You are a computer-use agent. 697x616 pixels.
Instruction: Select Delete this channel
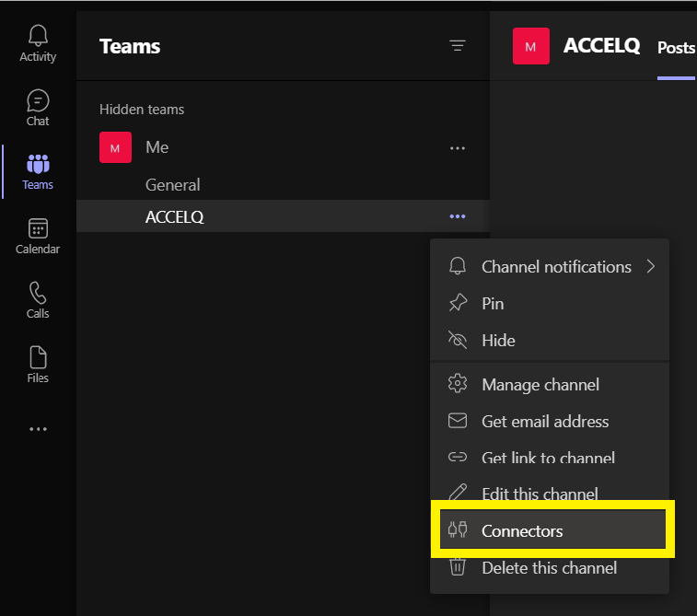click(x=550, y=568)
